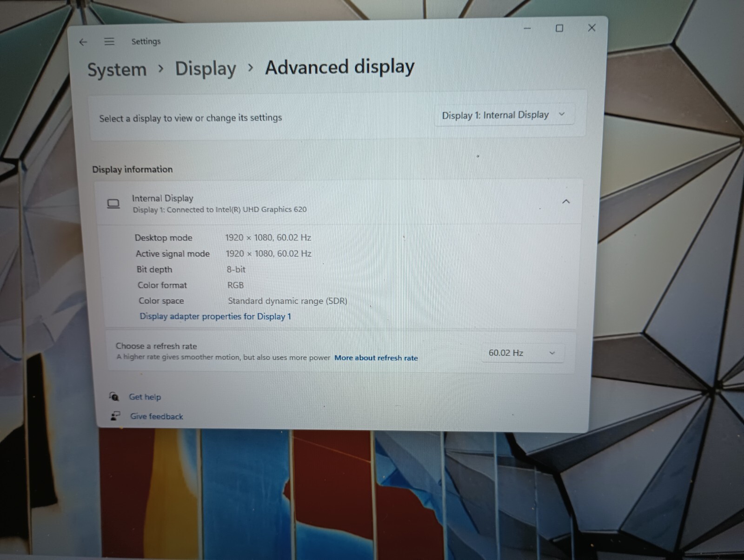Click the Select a display to view text
Screen dimensions: 744x560
point(191,118)
